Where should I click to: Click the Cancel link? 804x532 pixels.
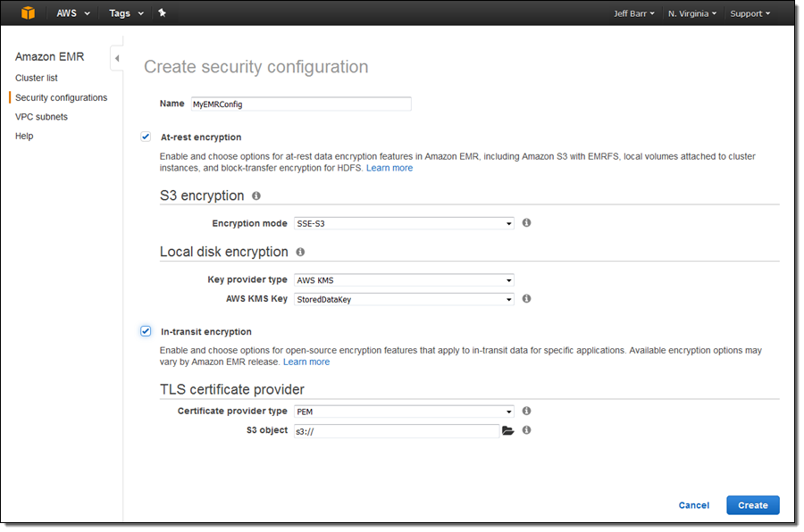click(693, 505)
